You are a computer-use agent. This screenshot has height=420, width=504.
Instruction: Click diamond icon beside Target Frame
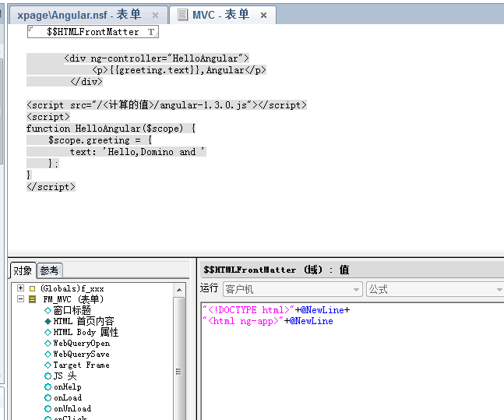48,365
